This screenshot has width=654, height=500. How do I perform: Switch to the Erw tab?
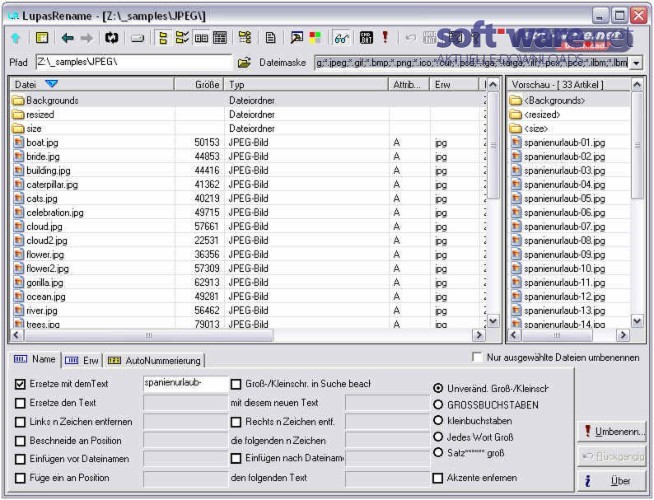click(x=82, y=361)
